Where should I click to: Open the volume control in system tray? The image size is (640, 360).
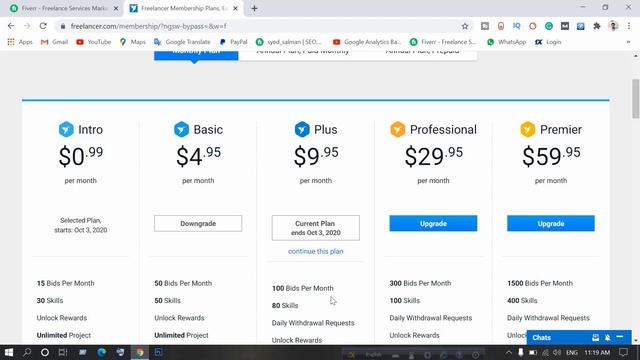[557, 352]
